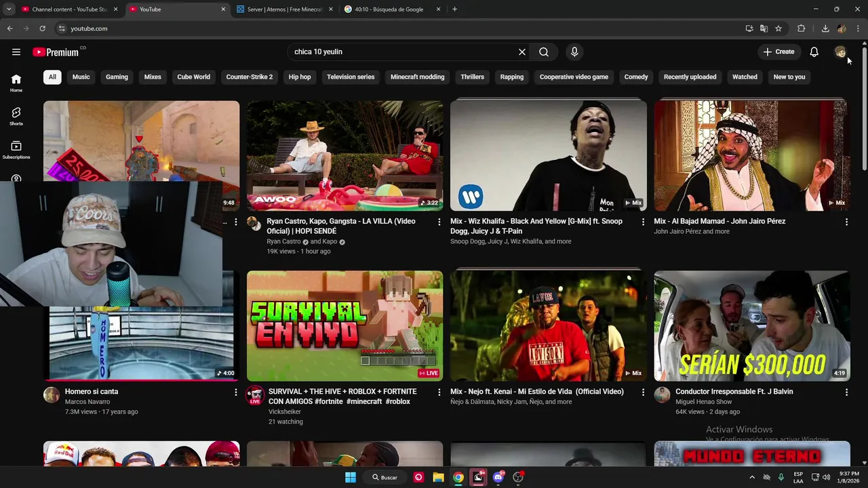Image resolution: width=868 pixels, height=488 pixels.
Task: Select the All filter chip
Action: tap(52, 77)
